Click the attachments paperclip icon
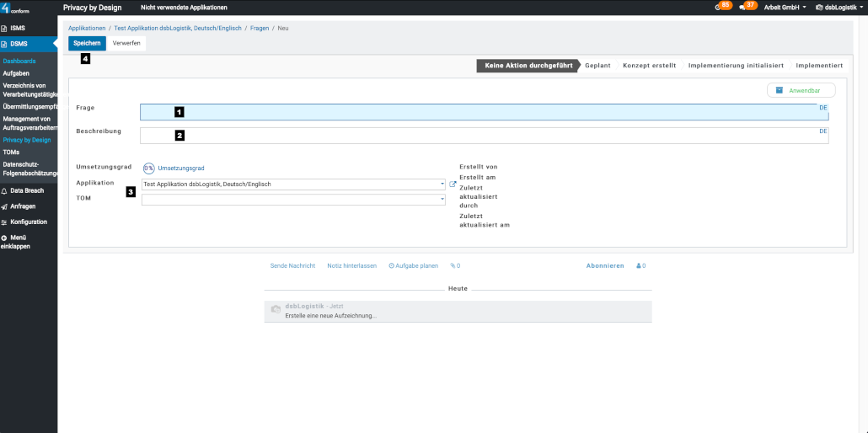This screenshot has height=433, width=868. (454, 265)
